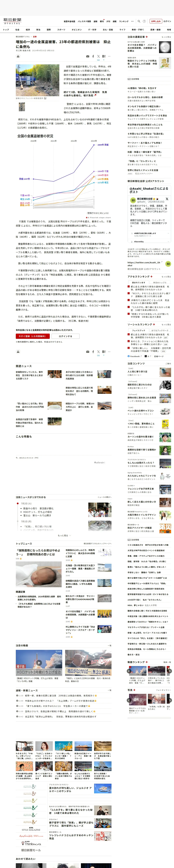Open 記事 breadcrumb link above headline

point(35,37)
